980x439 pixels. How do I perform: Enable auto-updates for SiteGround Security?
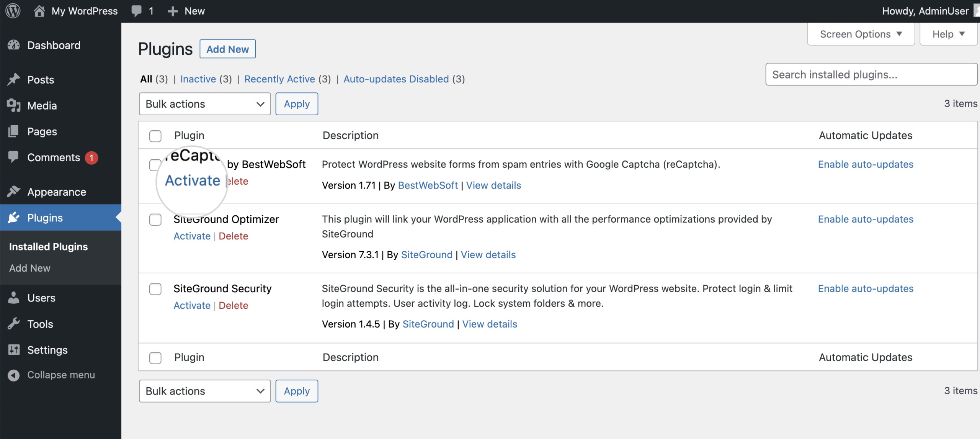[865, 288]
